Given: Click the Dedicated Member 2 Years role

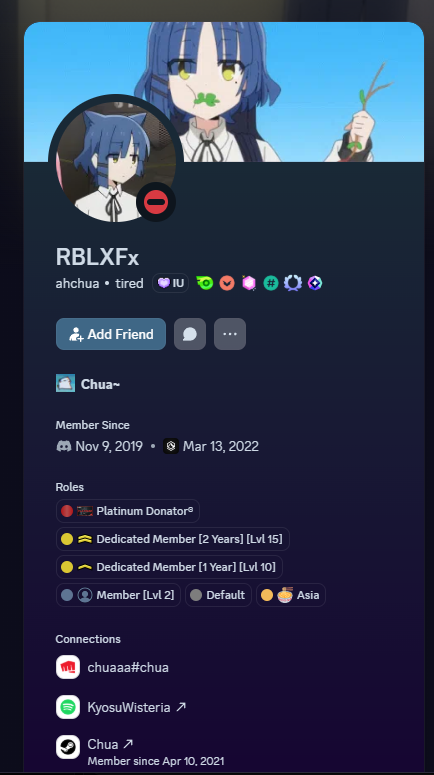Looking at the screenshot, I should tap(173, 539).
